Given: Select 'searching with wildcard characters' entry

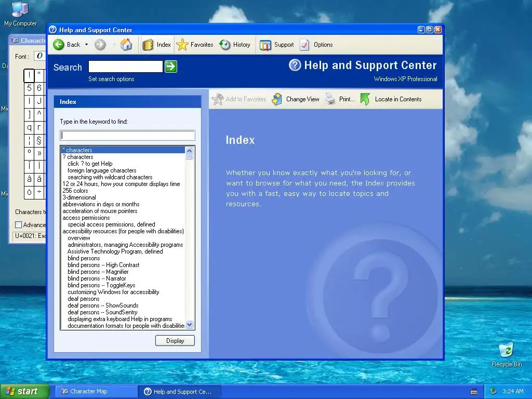Looking at the screenshot, I should [x=123, y=177].
